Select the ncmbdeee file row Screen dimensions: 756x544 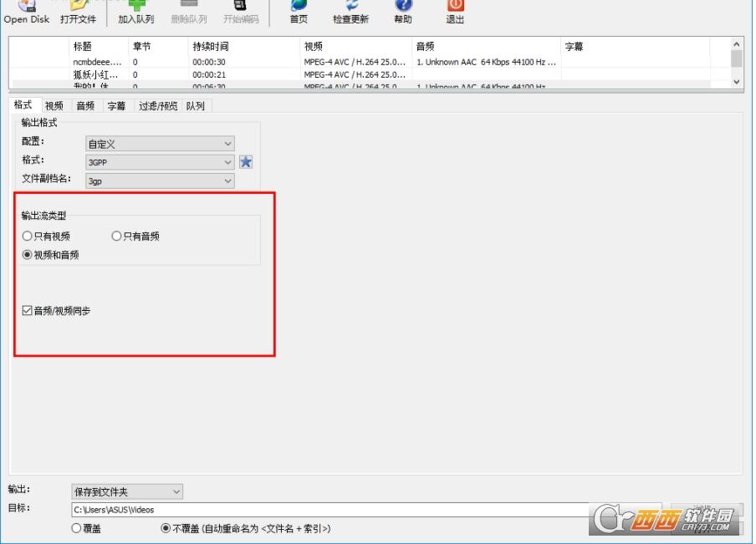pos(360,62)
